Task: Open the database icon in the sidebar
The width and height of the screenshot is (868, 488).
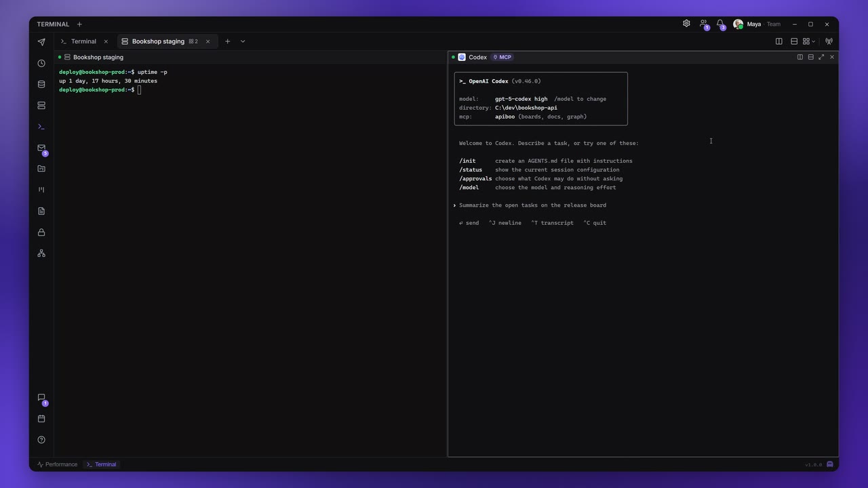Action: tap(41, 85)
